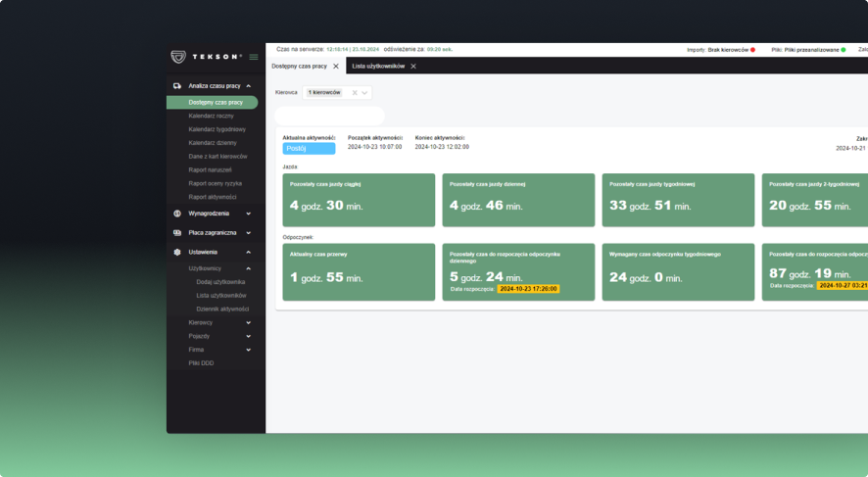Expand the Pojazdy submenu
This screenshot has width=868, height=477.
tap(248, 336)
